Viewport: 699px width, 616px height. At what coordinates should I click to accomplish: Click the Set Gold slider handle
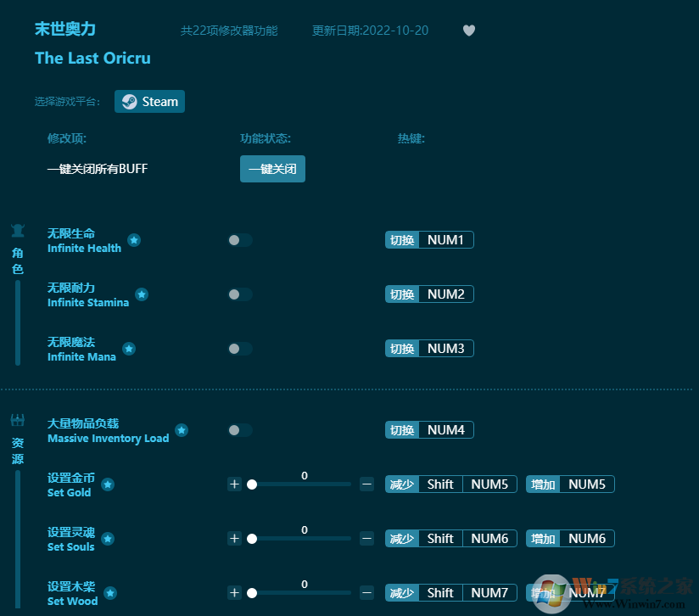pyautogui.click(x=252, y=484)
